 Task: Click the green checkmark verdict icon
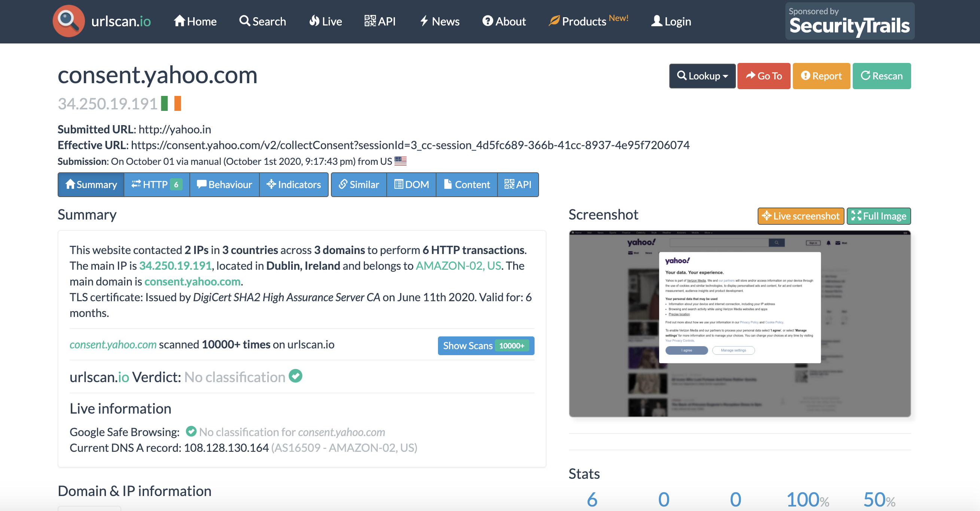pyautogui.click(x=296, y=377)
